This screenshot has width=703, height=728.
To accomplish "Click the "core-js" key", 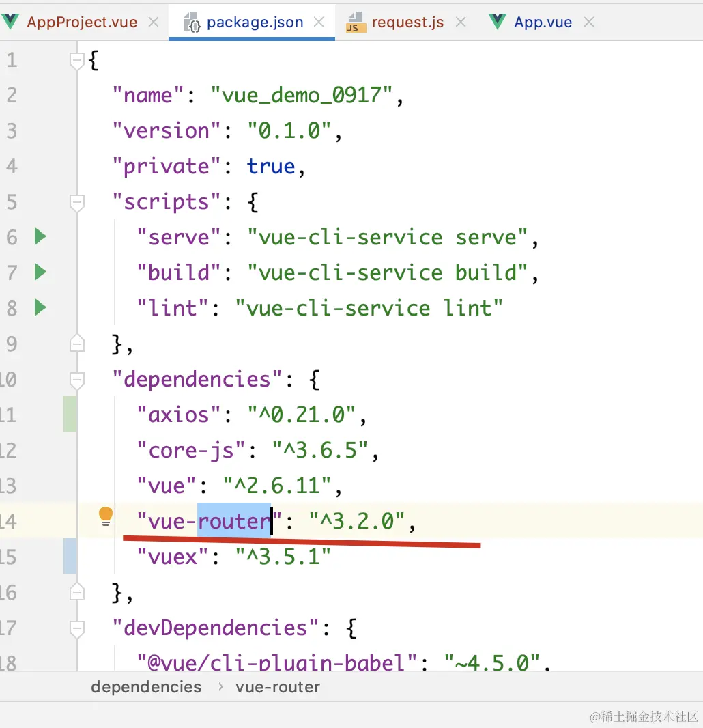I will (190, 450).
